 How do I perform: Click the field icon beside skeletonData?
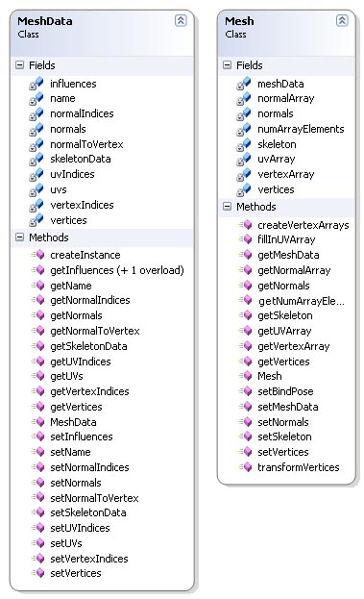click(x=36, y=159)
